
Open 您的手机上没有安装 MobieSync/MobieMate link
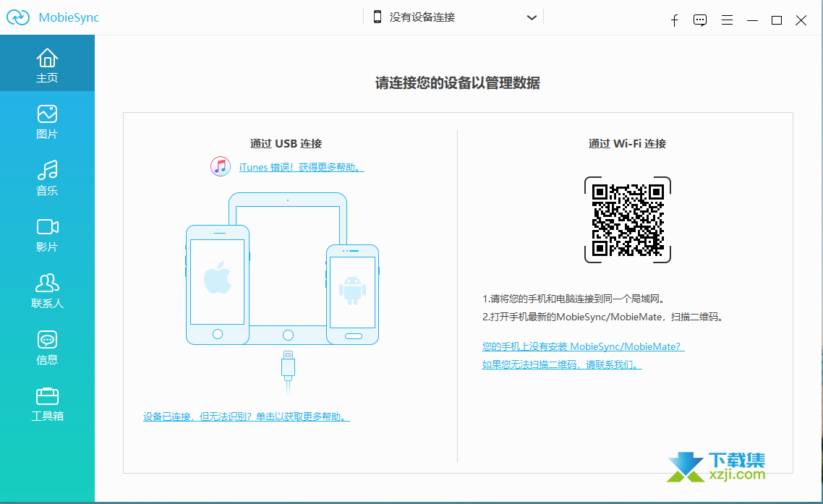[x=583, y=346]
